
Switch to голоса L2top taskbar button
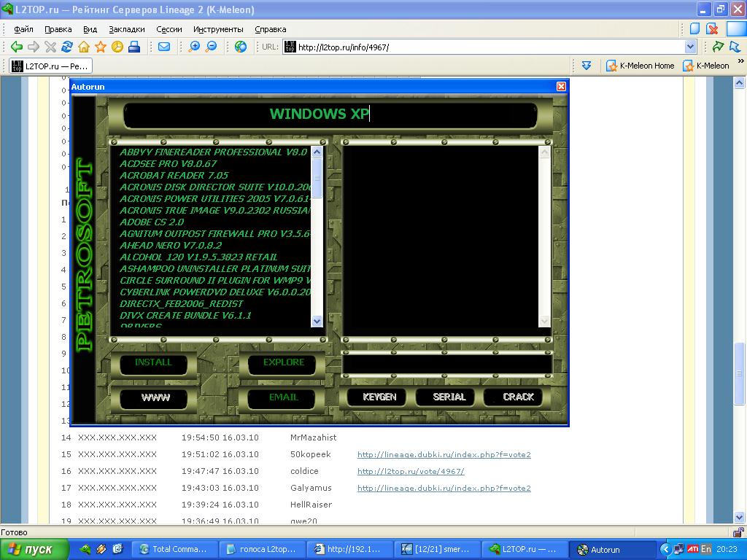point(261,550)
